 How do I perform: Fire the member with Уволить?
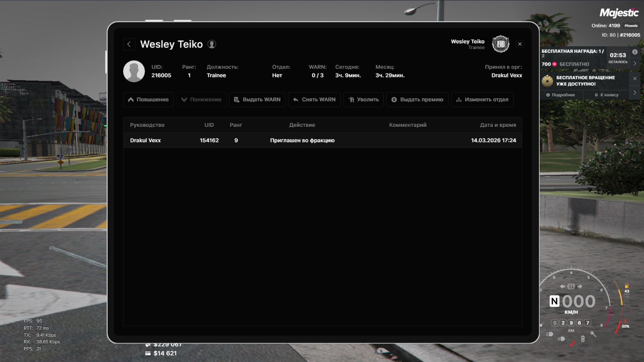tap(363, 99)
